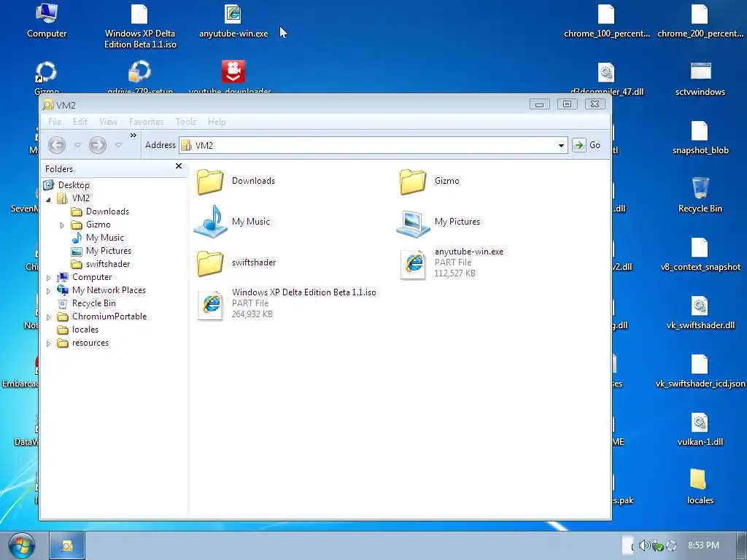Click the VM2 explorer taskbar button
The height and width of the screenshot is (560, 747).
pyautogui.click(x=67, y=545)
